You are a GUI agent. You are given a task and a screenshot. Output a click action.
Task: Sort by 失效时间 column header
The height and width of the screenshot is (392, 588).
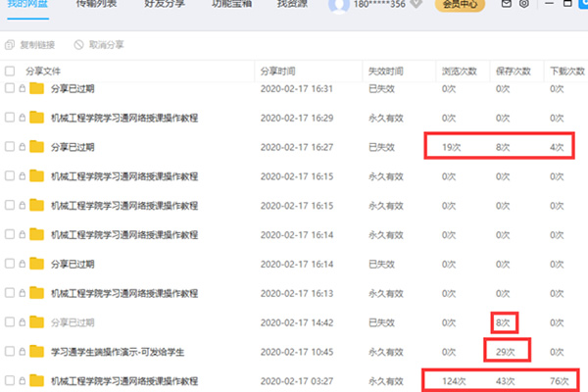click(x=384, y=71)
